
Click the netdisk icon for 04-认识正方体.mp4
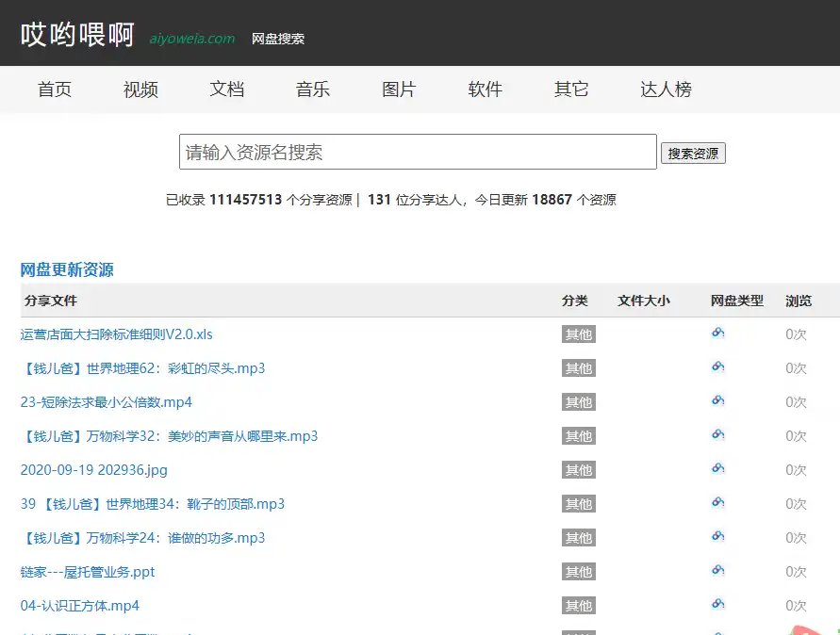717,604
